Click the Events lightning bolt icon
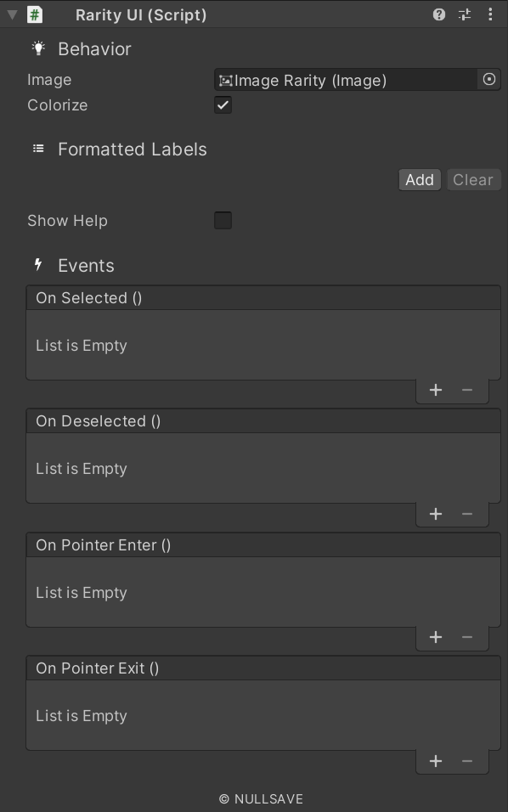The height and width of the screenshot is (812, 508). [x=37, y=265]
